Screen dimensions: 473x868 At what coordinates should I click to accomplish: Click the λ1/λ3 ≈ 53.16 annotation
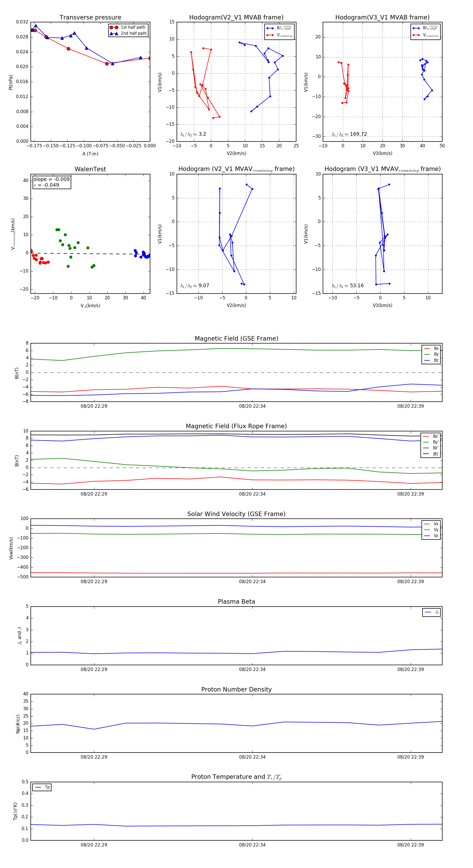(347, 286)
